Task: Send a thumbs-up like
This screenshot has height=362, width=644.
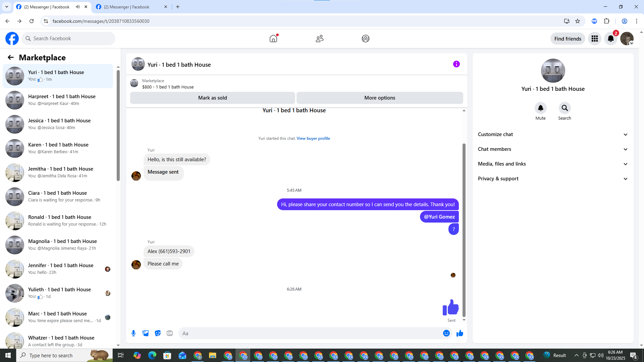Action: click(x=460, y=333)
